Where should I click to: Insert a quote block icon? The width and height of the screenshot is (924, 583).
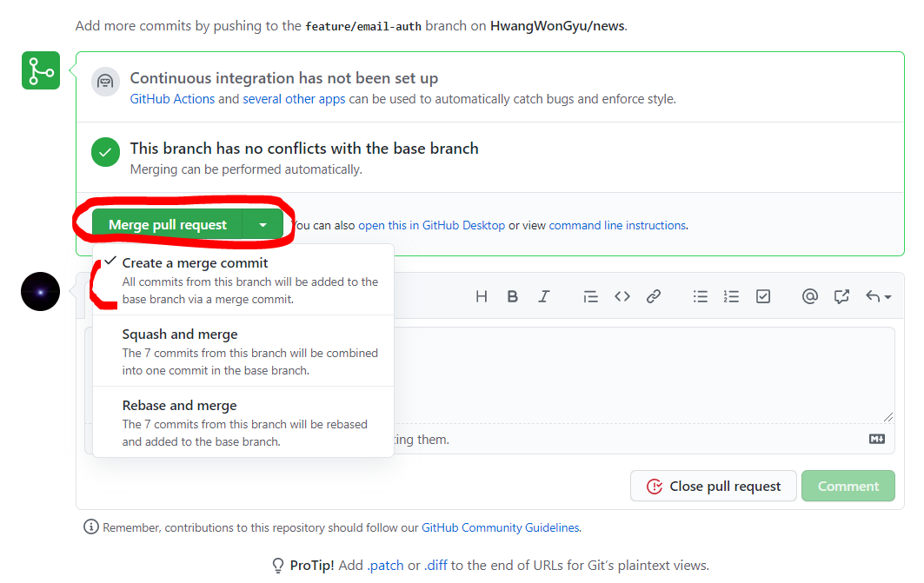point(590,297)
